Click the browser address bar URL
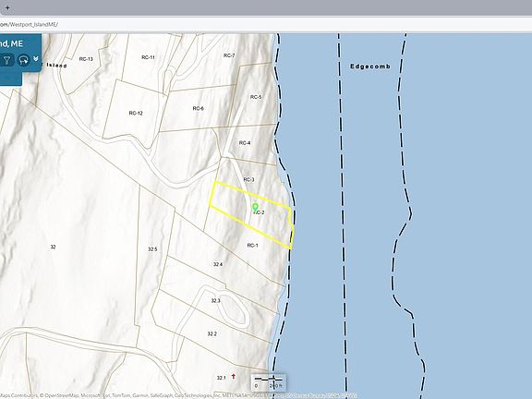The width and height of the screenshot is (532, 399). point(29,24)
